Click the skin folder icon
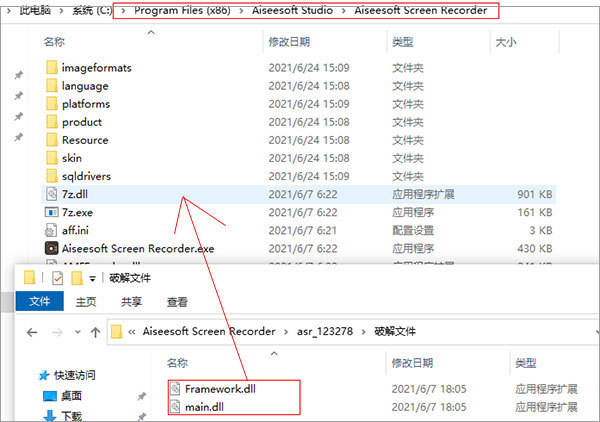Screen dimensions: 600x422 [52, 158]
